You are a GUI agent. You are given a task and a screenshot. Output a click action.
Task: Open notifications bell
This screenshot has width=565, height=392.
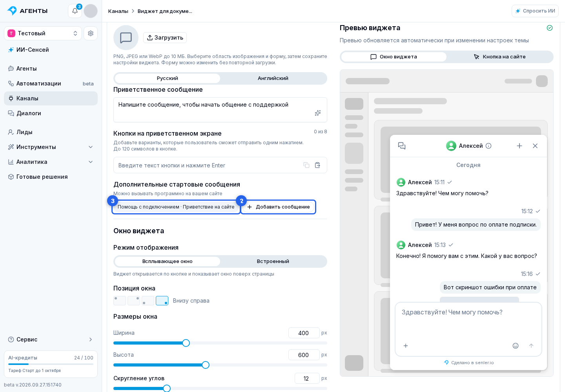pyautogui.click(x=75, y=11)
